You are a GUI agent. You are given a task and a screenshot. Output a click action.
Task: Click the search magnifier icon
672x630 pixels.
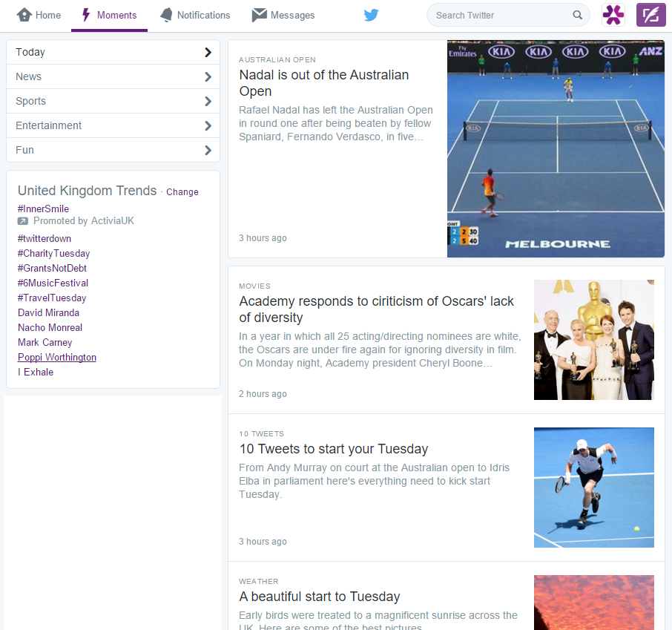click(578, 15)
